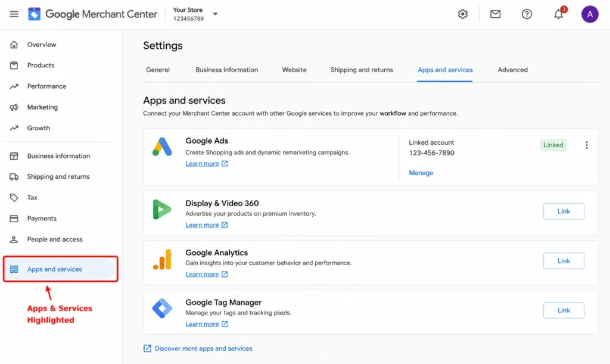Click the green Linked status badge
The height and width of the screenshot is (364, 610).
553,145
